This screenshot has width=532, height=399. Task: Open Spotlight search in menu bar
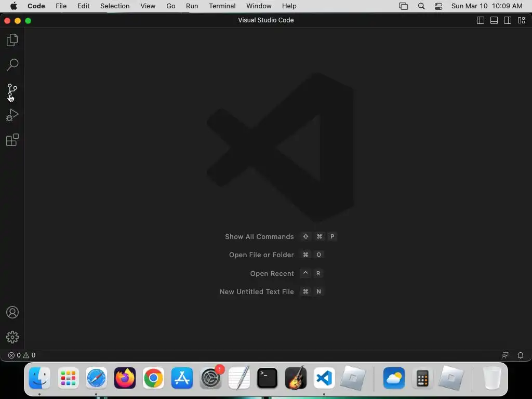[x=421, y=6]
